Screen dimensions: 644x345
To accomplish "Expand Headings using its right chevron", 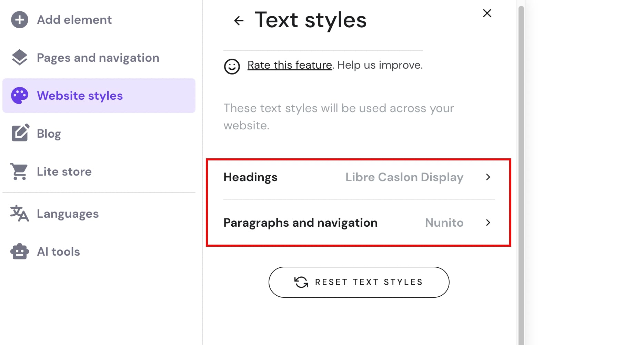I will pyautogui.click(x=488, y=177).
